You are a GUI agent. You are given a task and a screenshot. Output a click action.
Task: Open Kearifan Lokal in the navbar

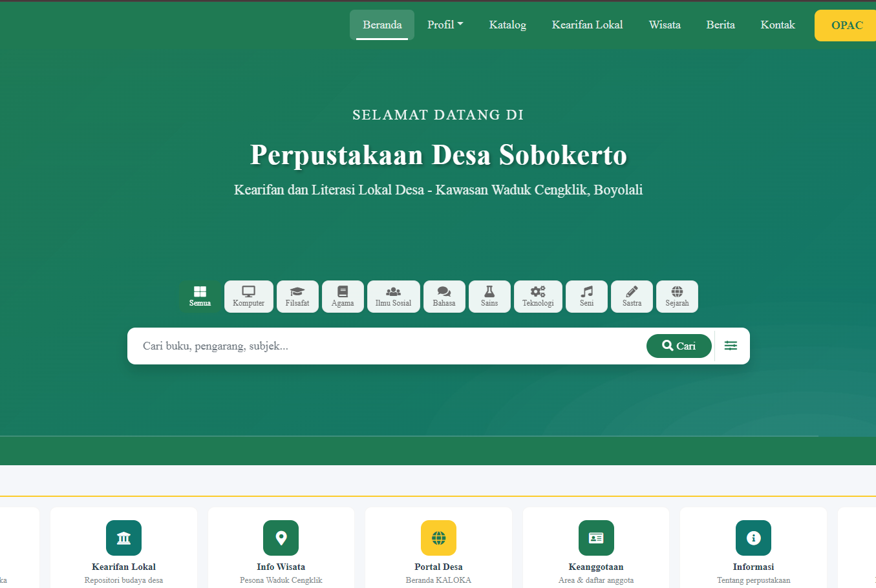[x=587, y=25]
